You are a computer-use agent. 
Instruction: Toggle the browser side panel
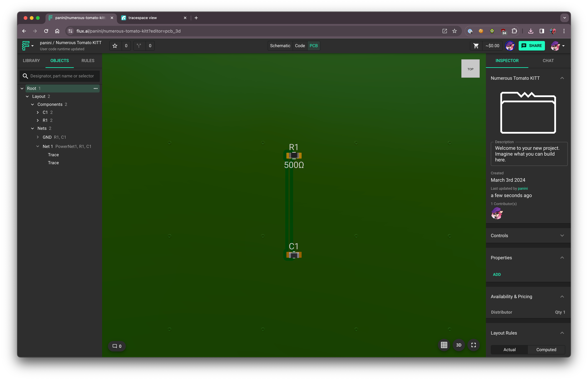[542, 31]
